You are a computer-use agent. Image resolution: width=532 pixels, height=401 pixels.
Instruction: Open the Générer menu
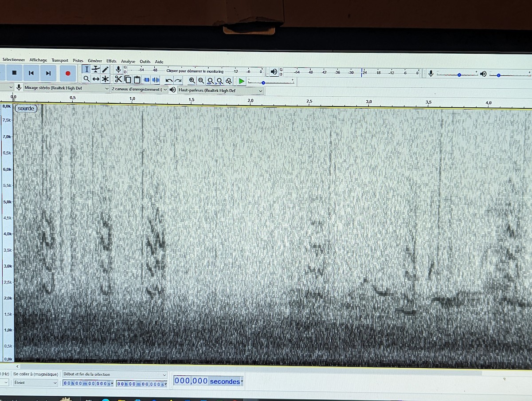[94, 61]
